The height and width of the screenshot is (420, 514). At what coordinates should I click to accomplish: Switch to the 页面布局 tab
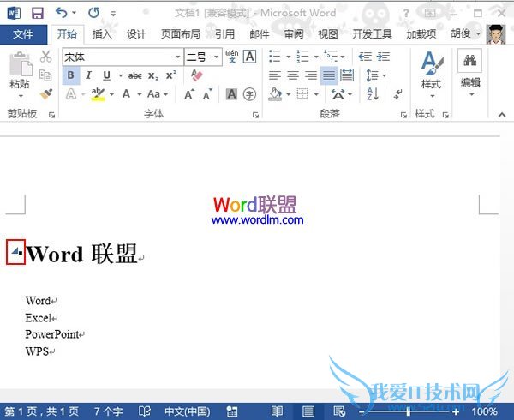click(180, 33)
